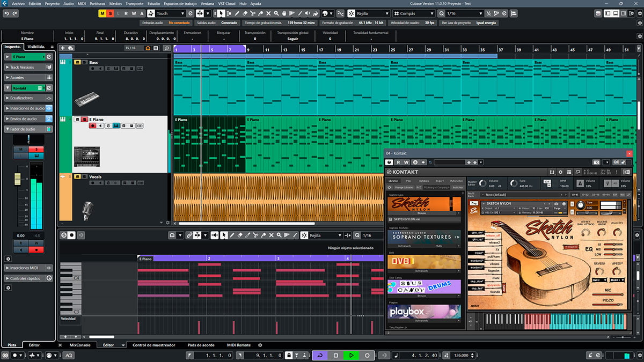Click the AQ button in transport bar
The width and height of the screenshot is (644, 362).
click(x=69, y=355)
